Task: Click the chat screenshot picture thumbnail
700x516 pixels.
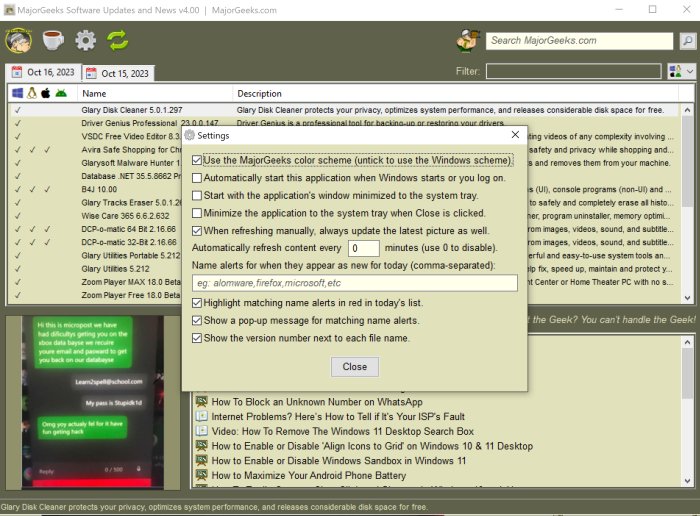Action: pos(93,403)
